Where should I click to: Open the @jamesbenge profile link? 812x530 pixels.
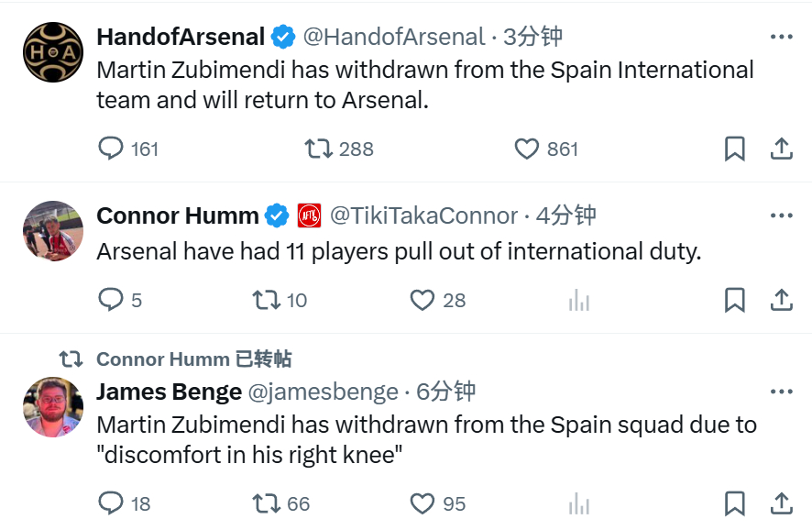pyautogui.click(x=324, y=392)
